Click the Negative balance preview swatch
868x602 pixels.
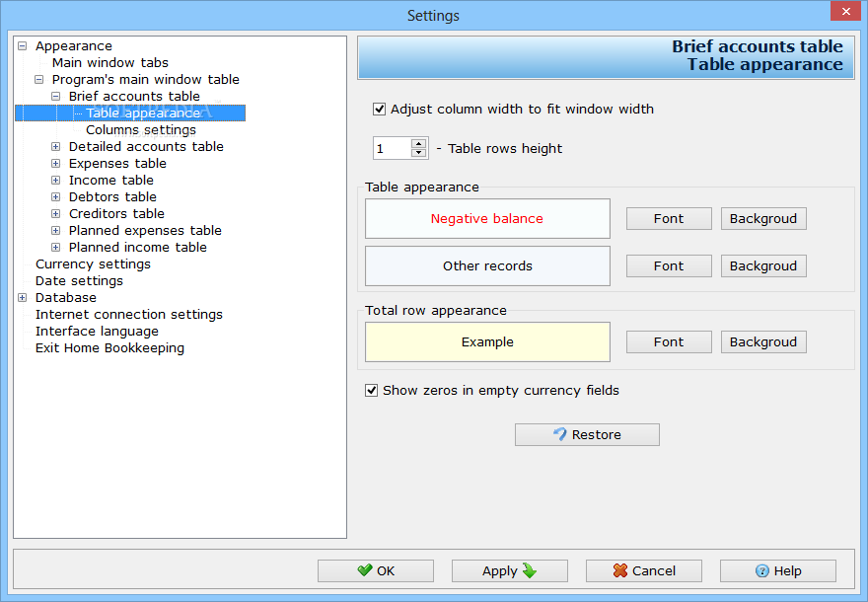tap(487, 219)
